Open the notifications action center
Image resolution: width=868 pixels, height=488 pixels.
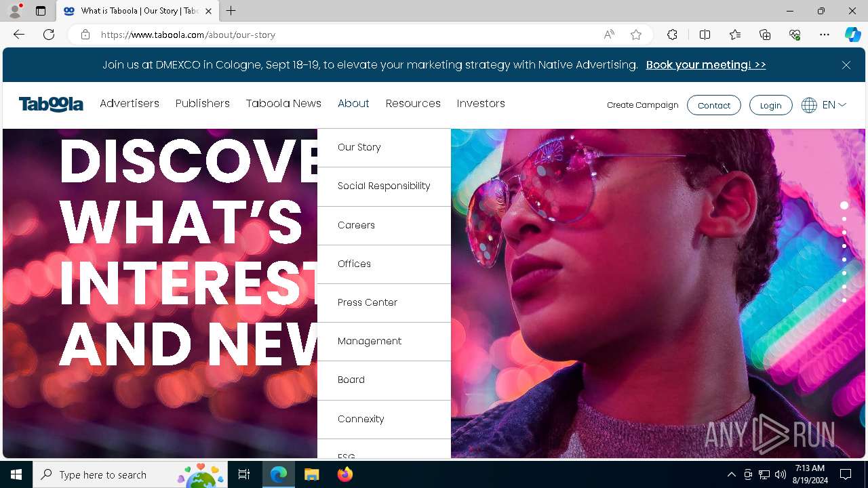(x=846, y=474)
